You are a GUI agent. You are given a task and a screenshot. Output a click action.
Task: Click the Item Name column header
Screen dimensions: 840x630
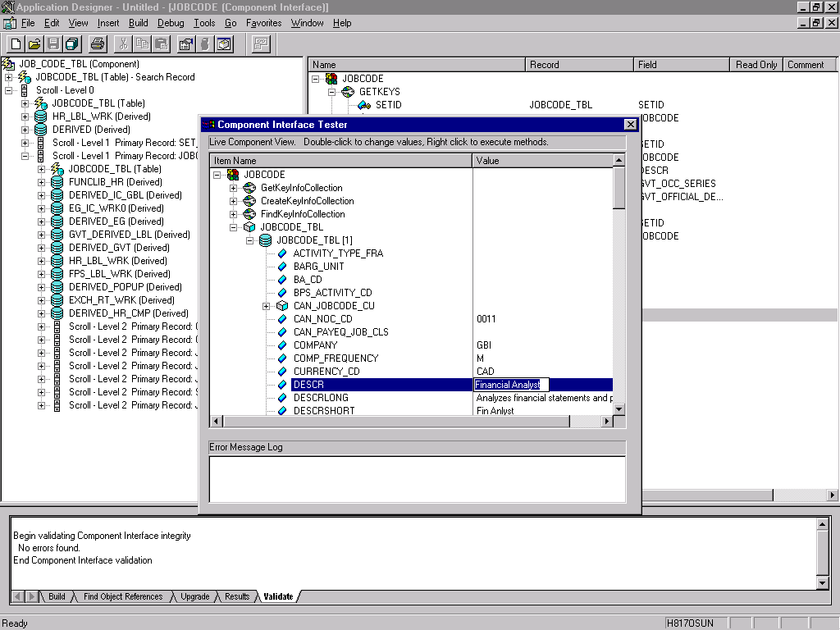pos(340,161)
